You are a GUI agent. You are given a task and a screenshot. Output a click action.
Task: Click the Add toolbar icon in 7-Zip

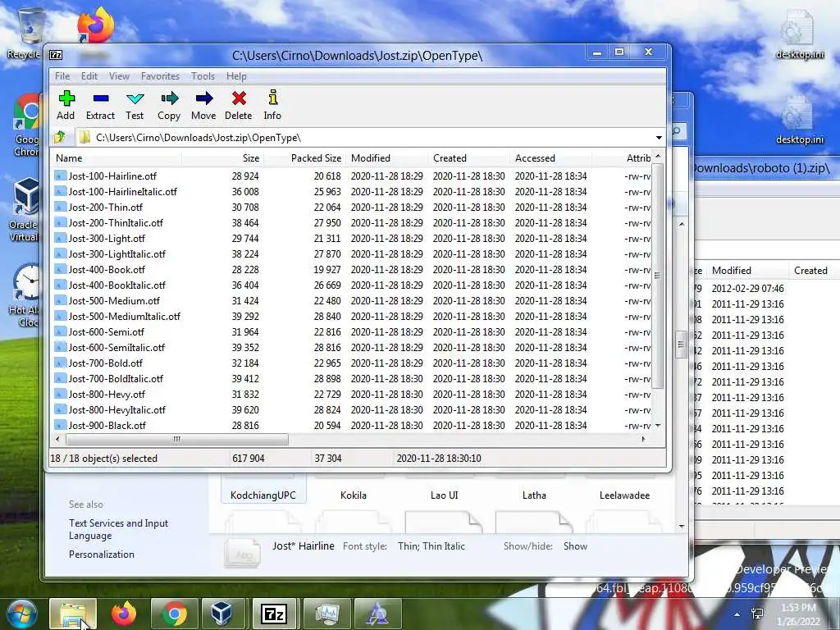coord(66,98)
